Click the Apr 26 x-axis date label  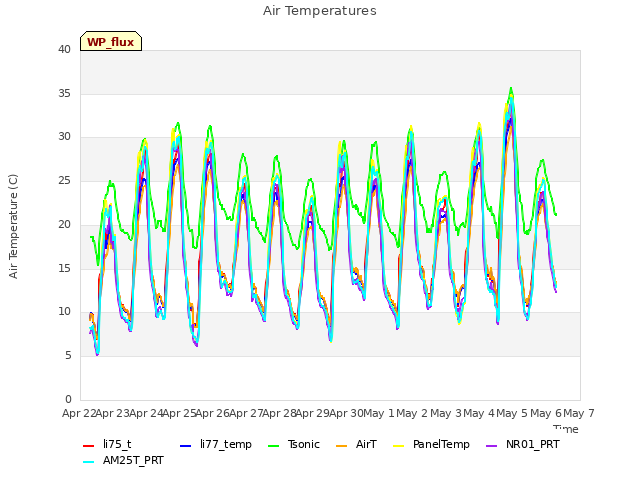click(213, 413)
